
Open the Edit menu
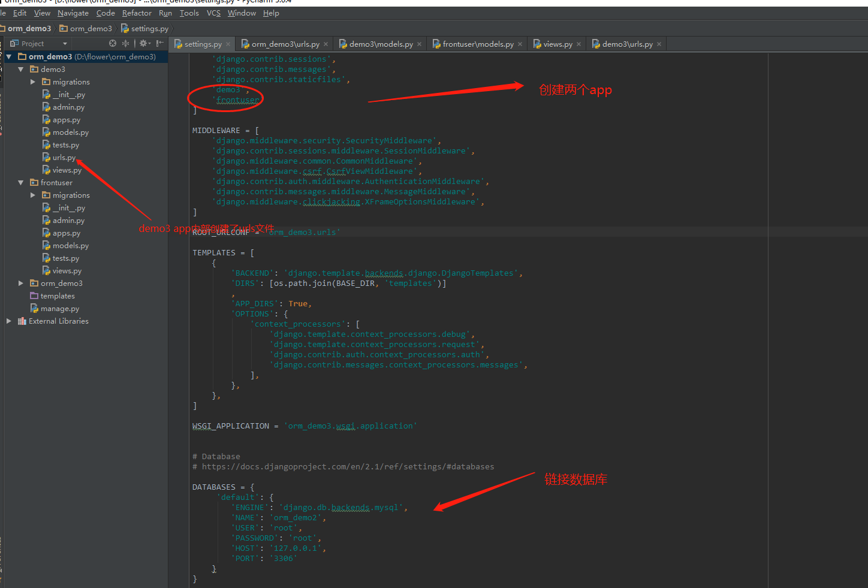click(20, 13)
